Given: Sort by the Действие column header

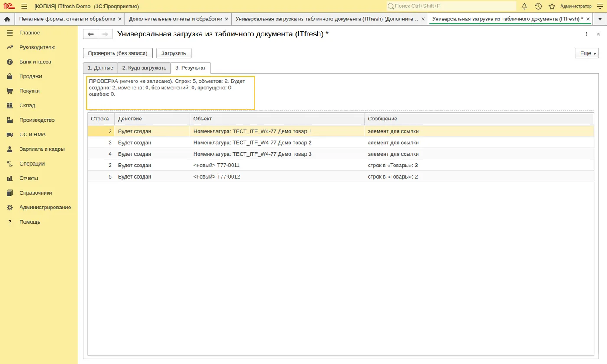Looking at the screenshot, I should pos(152,119).
